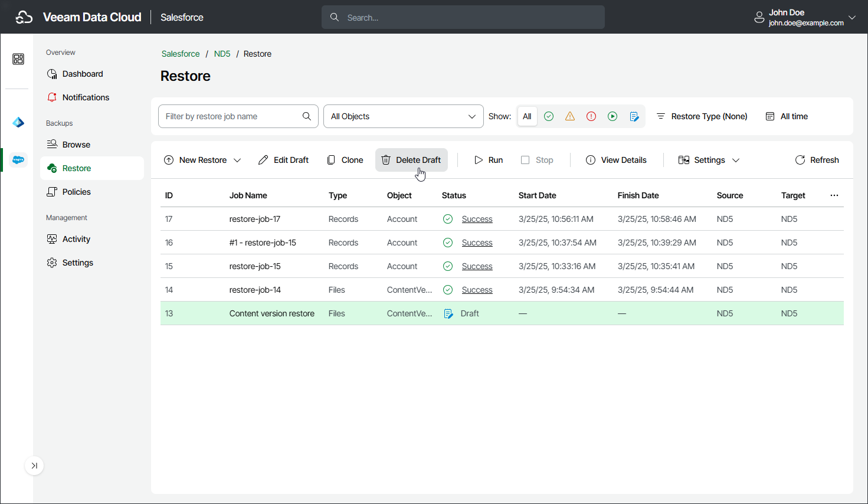
Task: Click the magnifier icon in job name filter
Action: tap(307, 116)
